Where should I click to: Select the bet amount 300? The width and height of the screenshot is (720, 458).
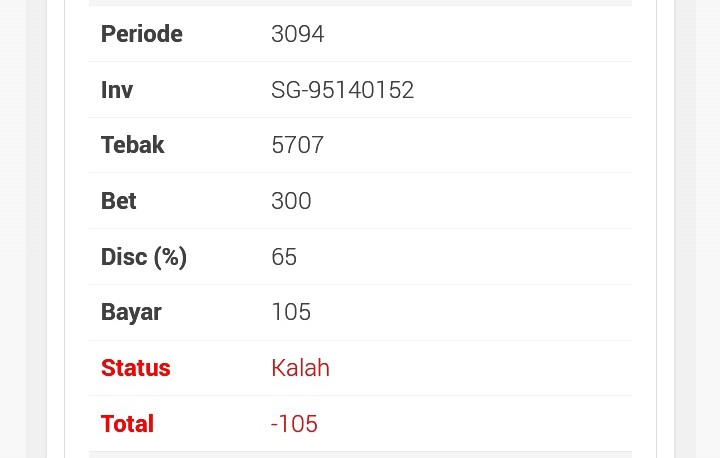point(291,201)
